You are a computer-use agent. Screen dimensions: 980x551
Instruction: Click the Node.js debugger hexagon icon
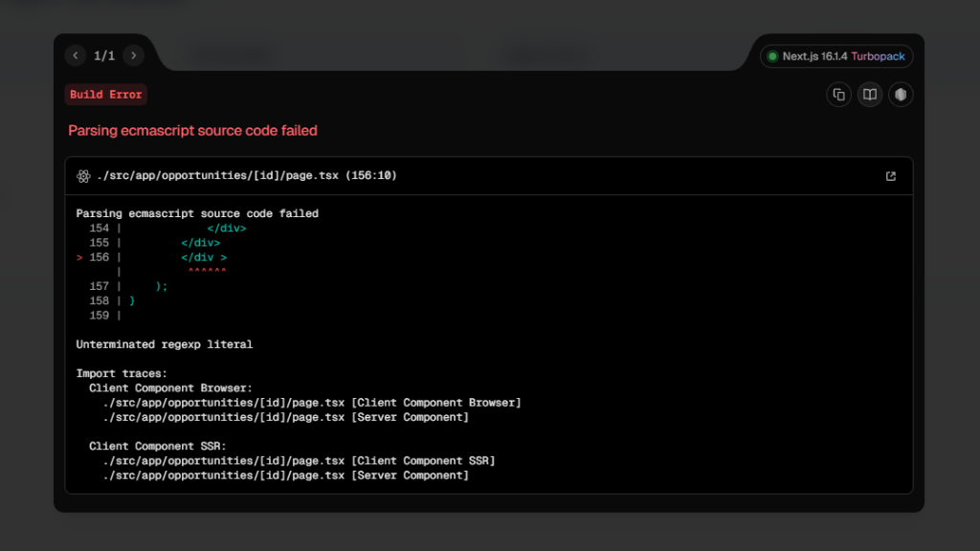pos(900,94)
